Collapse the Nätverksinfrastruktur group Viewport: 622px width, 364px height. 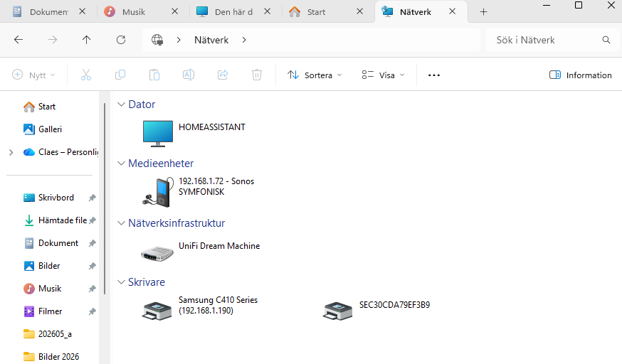pyautogui.click(x=121, y=223)
